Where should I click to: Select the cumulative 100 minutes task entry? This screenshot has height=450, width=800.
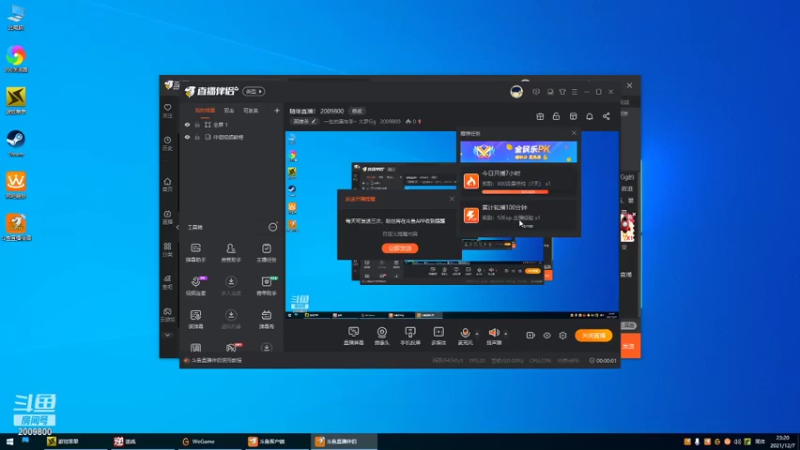click(x=519, y=215)
